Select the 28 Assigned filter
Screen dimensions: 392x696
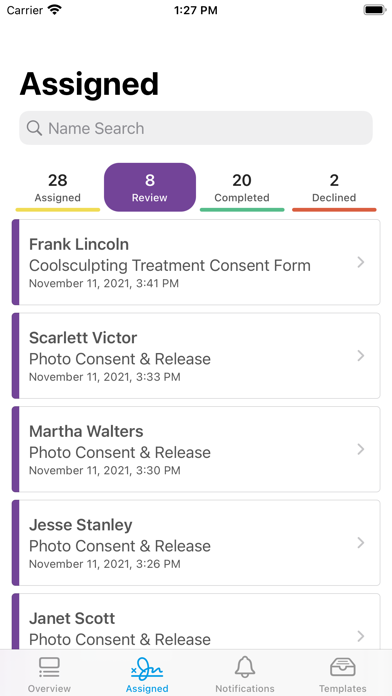pos(58,187)
